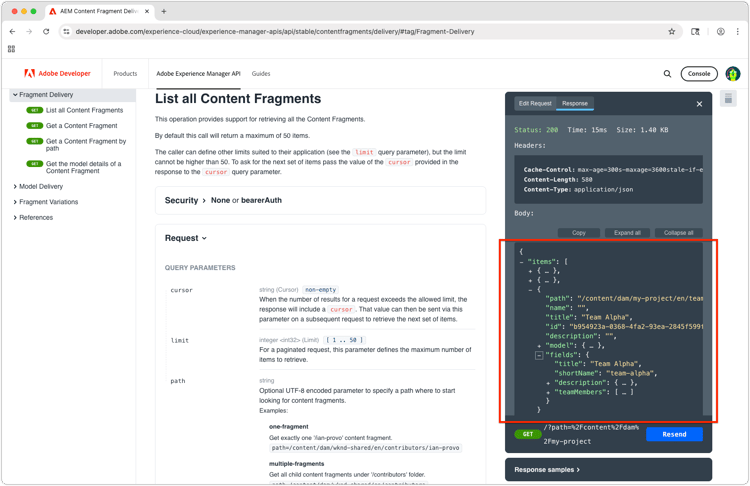Open a new browser tab with plus icon
The image size is (750, 486).
click(x=164, y=11)
